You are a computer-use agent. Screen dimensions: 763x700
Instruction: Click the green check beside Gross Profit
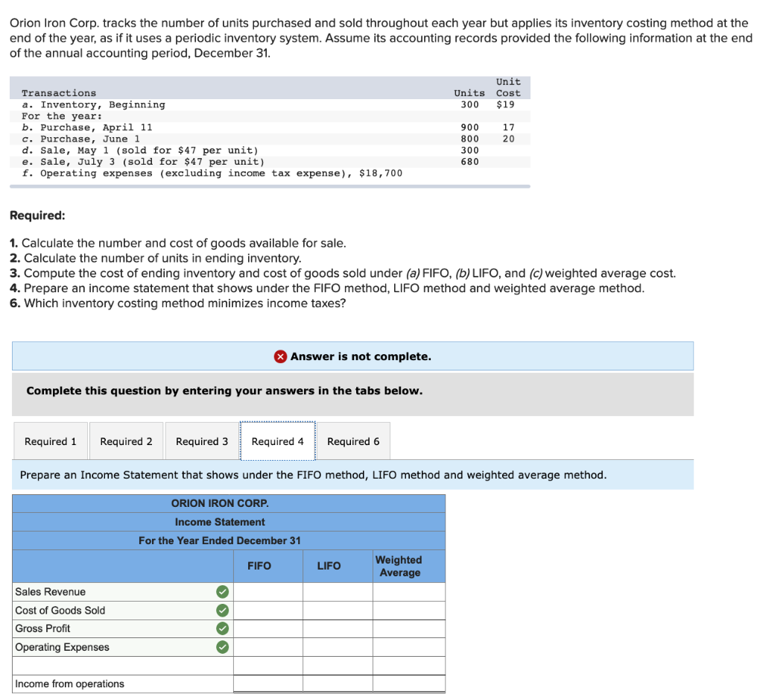(222, 628)
